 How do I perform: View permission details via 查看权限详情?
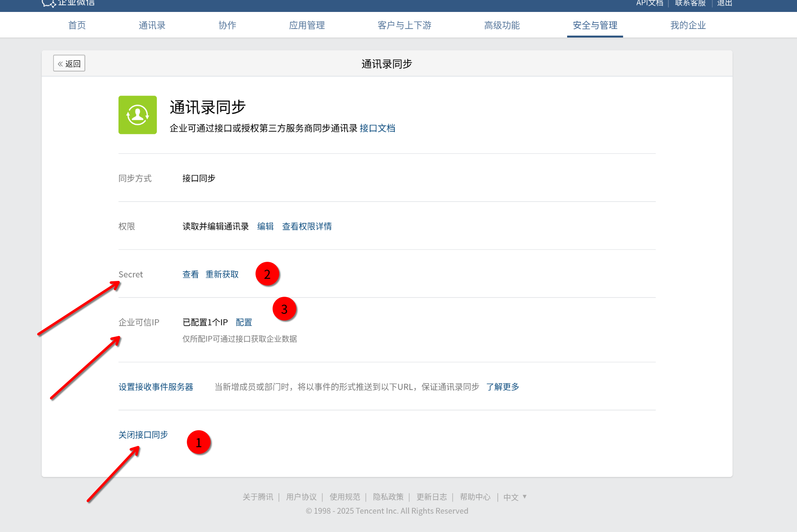point(307,226)
